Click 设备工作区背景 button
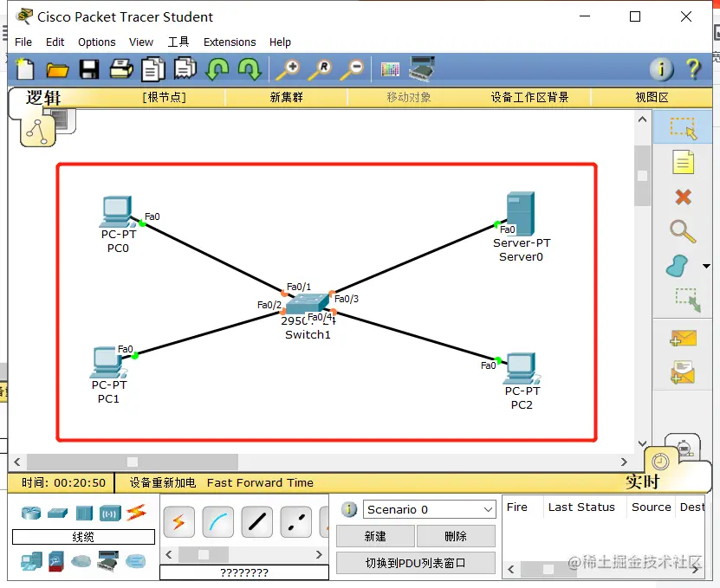 529,97
